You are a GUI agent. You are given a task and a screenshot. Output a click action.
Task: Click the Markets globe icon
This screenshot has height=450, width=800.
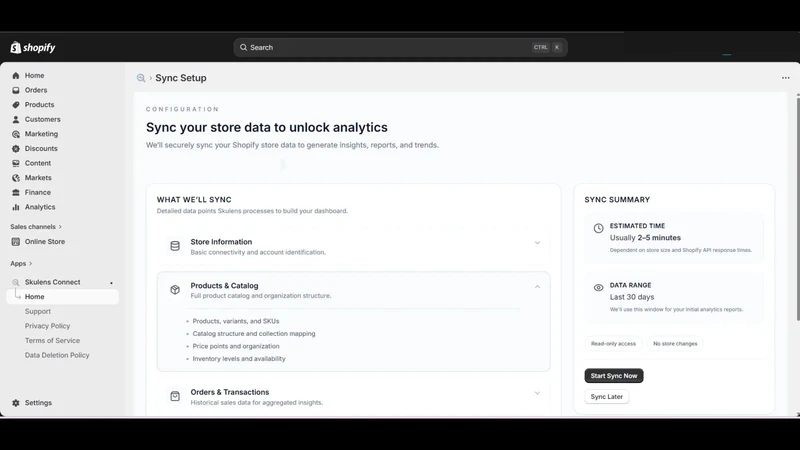(x=16, y=178)
